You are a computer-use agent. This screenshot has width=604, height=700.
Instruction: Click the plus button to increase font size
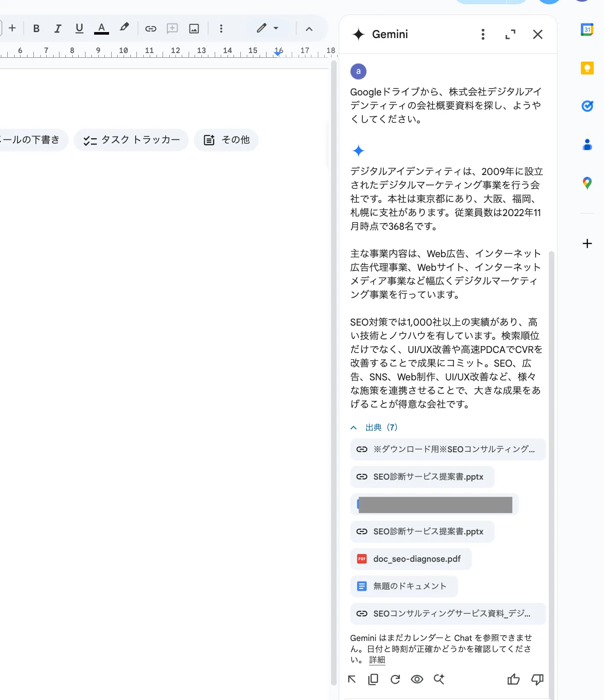[12, 28]
